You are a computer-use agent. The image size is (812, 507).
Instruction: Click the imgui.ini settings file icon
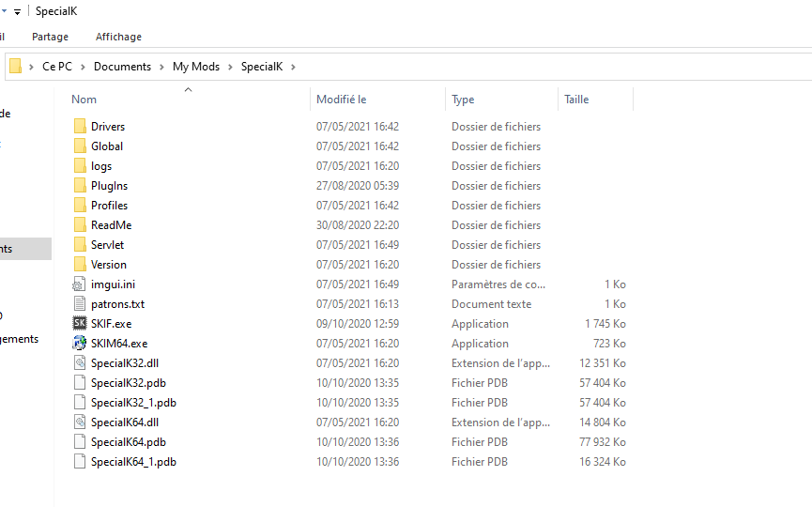pyautogui.click(x=80, y=284)
